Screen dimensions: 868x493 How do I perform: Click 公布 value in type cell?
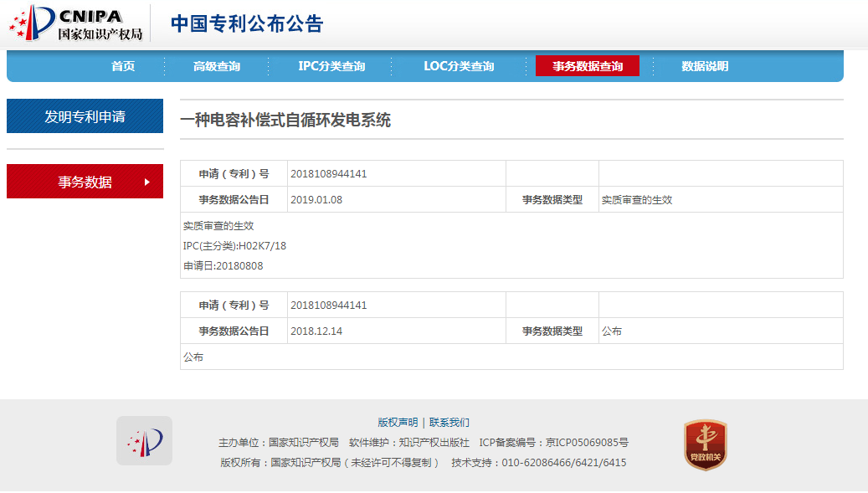coord(612,331)
